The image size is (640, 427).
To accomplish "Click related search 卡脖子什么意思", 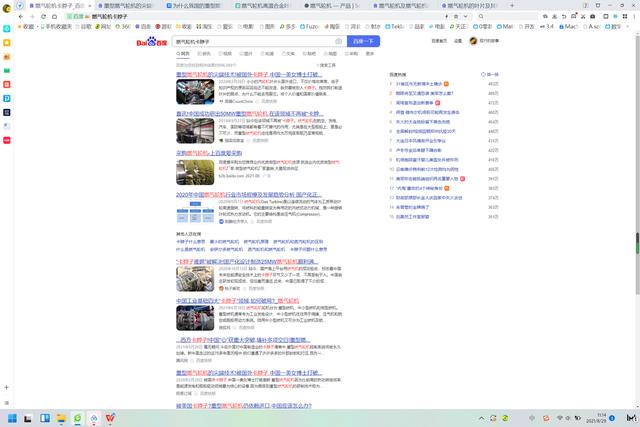I will (x=191, y=242).
